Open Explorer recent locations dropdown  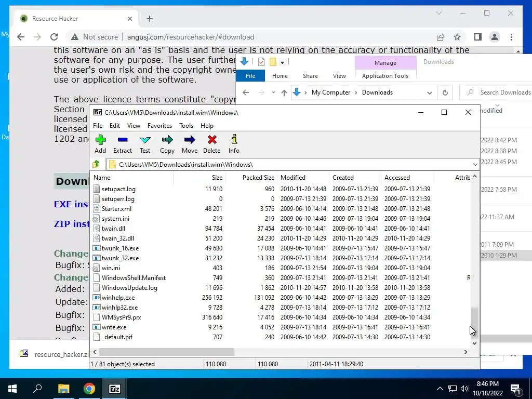(x=273, y=92)
